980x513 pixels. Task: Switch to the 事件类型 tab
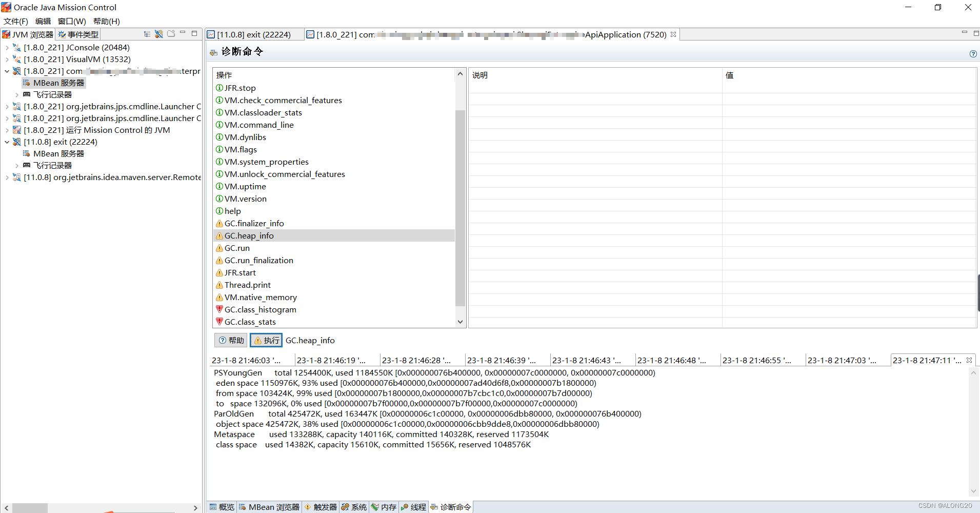point(78,34)
